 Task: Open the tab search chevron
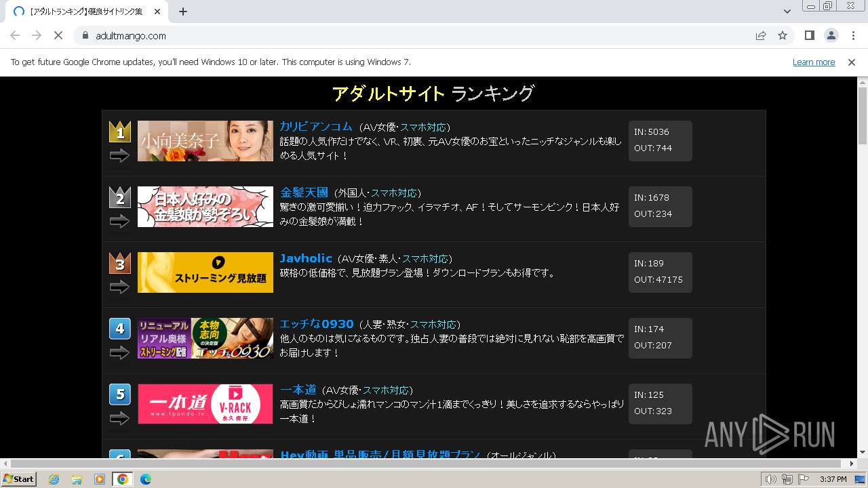point(787,12)
